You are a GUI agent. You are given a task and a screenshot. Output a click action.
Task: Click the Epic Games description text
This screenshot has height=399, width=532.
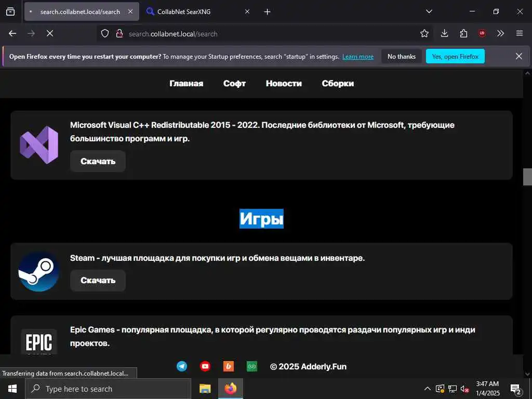tap(272, 336)
